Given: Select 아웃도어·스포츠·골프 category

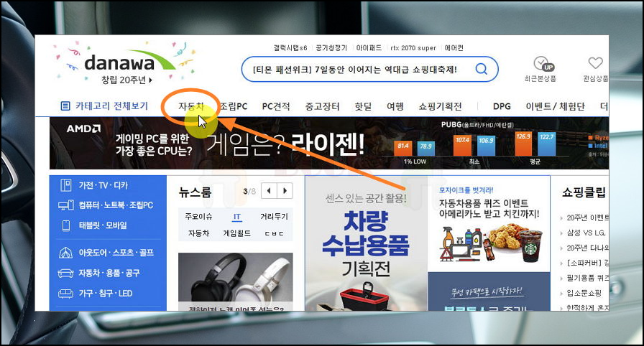Looking at the screenshot, I should coord(116,253).
